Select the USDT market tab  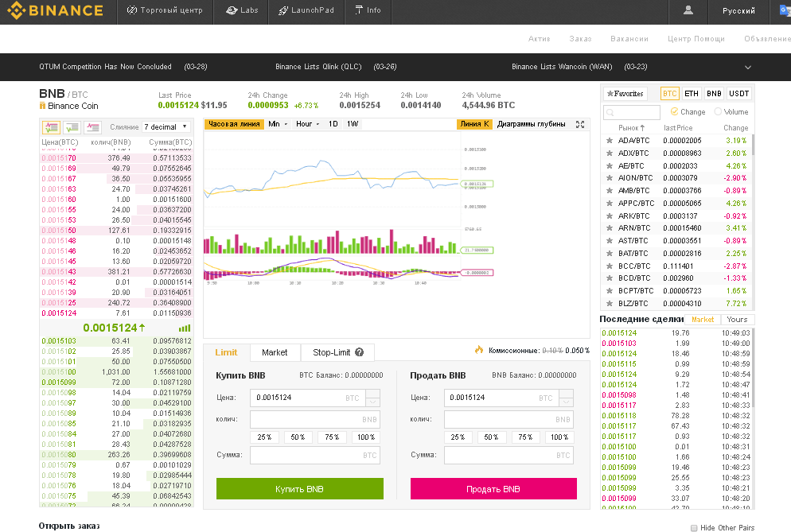point(738,94)
